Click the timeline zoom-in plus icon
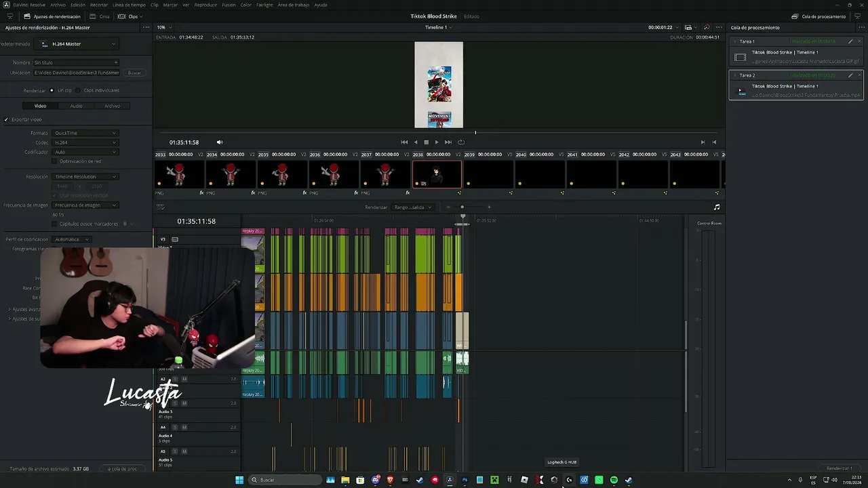The image size is (868, 488). [489, 207]
